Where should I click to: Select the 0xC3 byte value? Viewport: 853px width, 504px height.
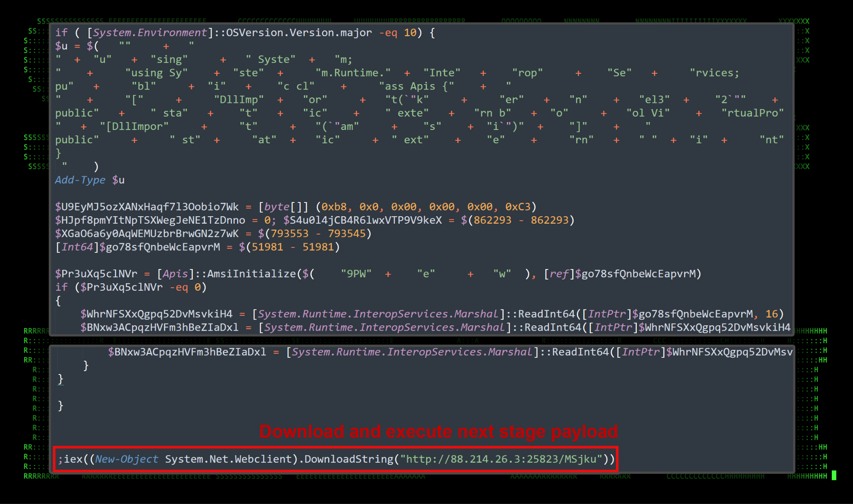tap(518, 207)
